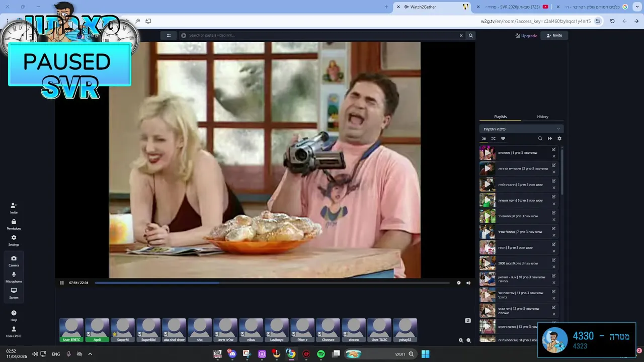Click the Invite button at top right
The height and width of the screenshot is (362, 644).
[x=554, y=36]
